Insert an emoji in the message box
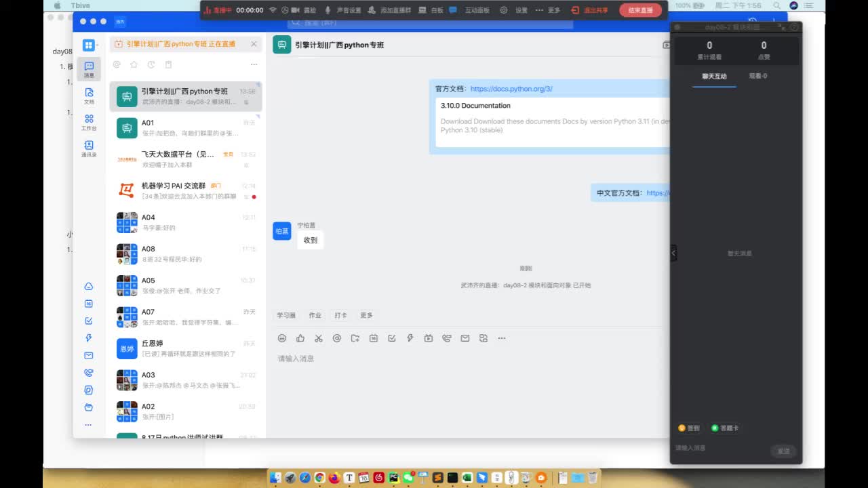Screen dimensions: 868x488 tap(282, 338)
